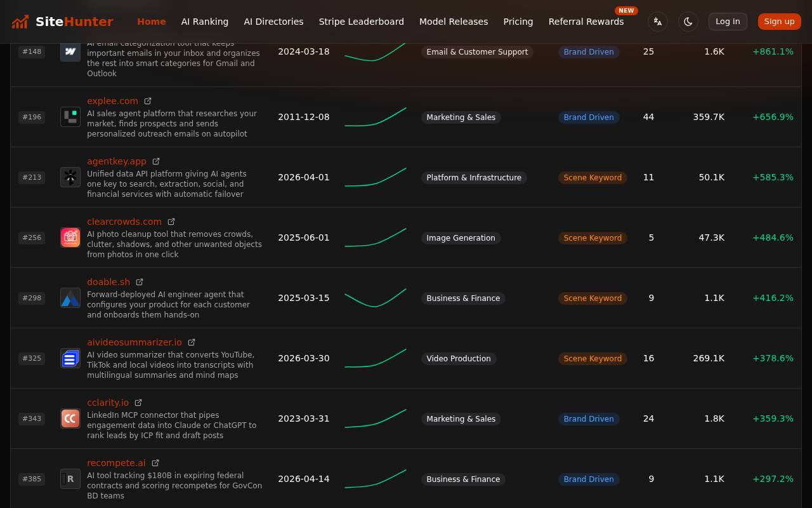
Task: Click the cclarity.io orange CC logo
Action: pyautogui.click(x=70, y=418)
